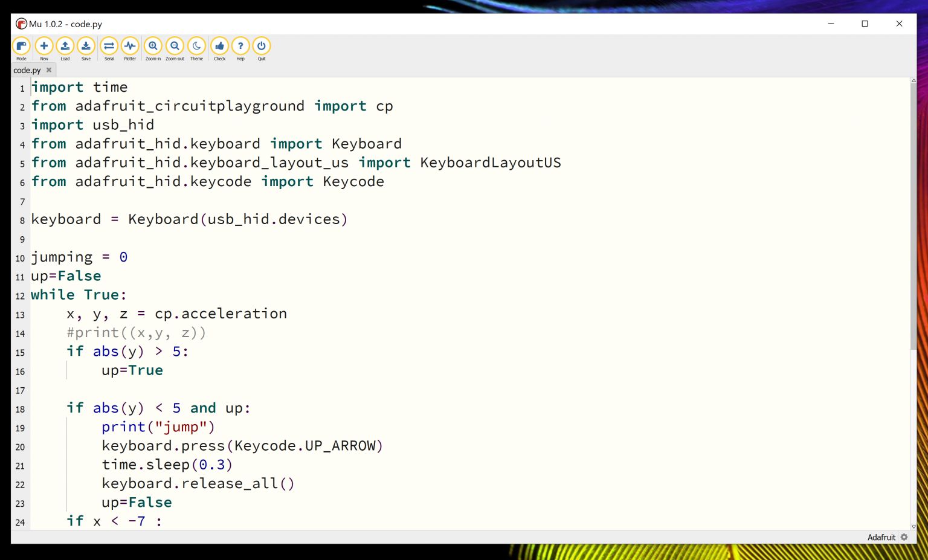Place cursor on the keyboard.release_all() line
This screenshot has height=560, width=928.
click(x=198, y=483)
